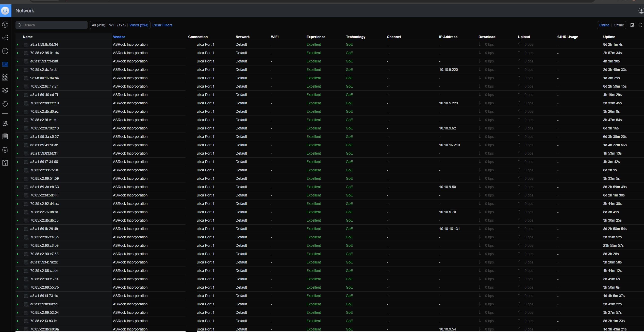
Task: Sort table by Uptime column header
Action: coord(609,37)
